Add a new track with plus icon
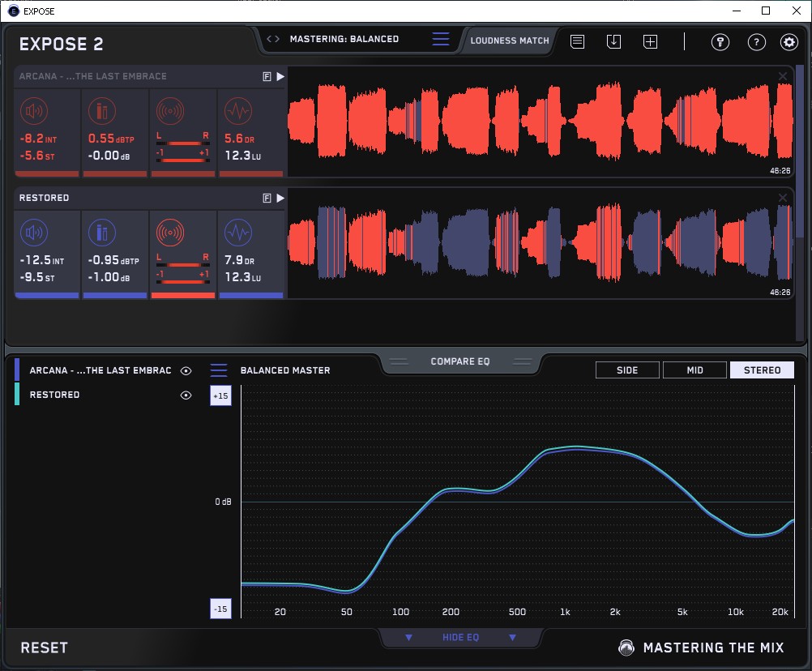Image resolution: width=812 pixels, height=671 pixels. pyautogui.click(x=650, y=41)
